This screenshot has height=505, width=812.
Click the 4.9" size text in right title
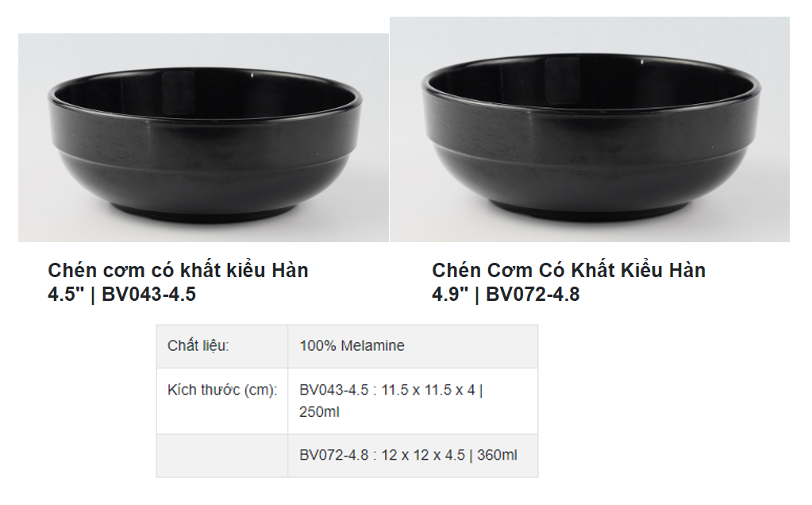[x=449, y=295]
